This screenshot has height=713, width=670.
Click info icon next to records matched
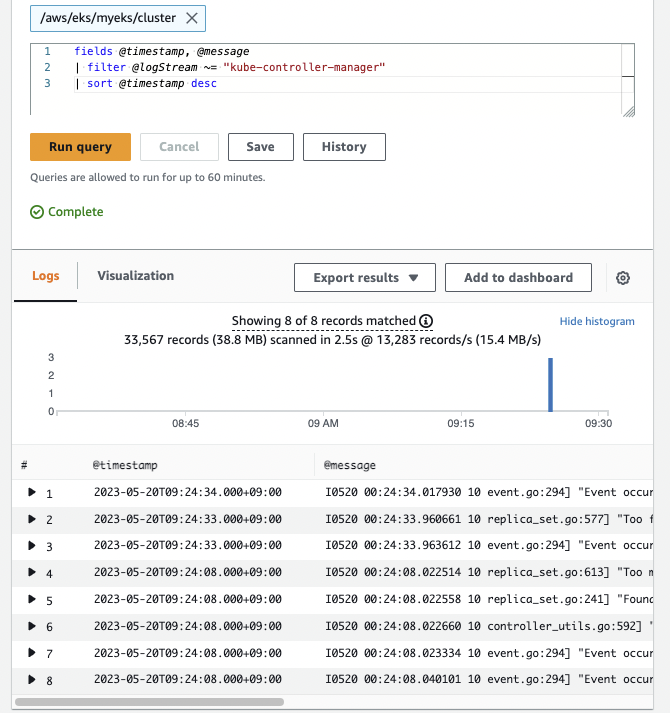426,321
